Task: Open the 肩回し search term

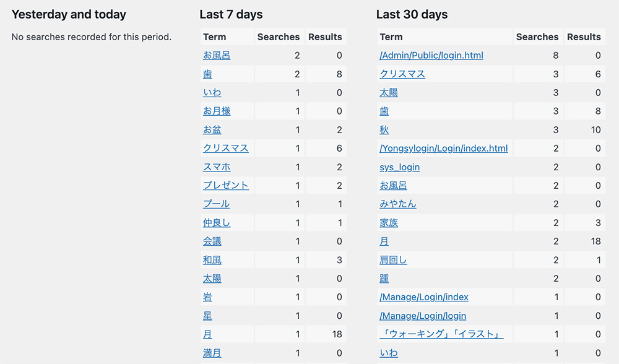Action: click(x=393, y=260)
